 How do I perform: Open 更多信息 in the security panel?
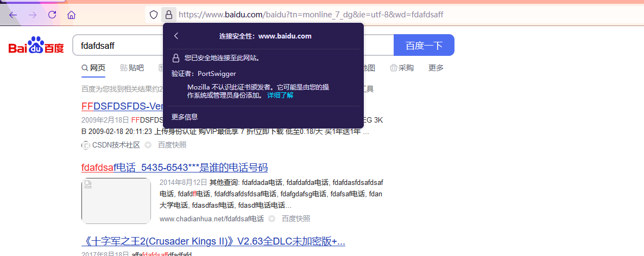pos(185,117)
